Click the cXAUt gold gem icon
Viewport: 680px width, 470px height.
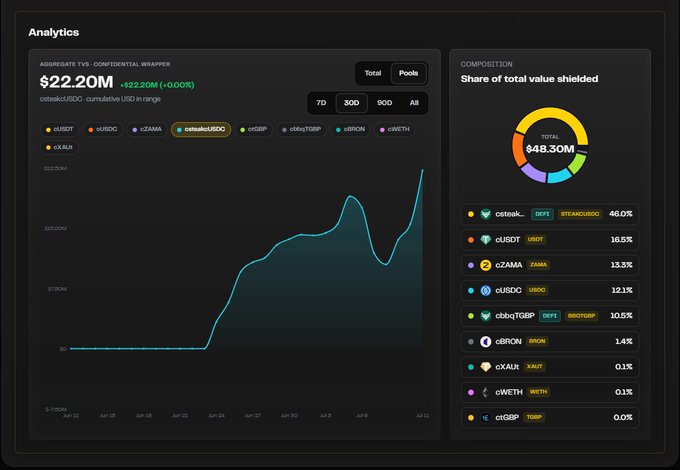(486, 367)
